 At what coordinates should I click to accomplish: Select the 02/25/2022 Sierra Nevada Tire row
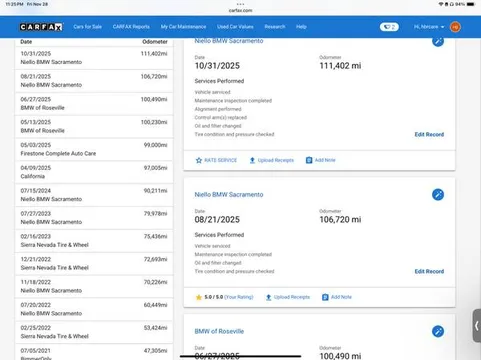(x=94, y=332)
